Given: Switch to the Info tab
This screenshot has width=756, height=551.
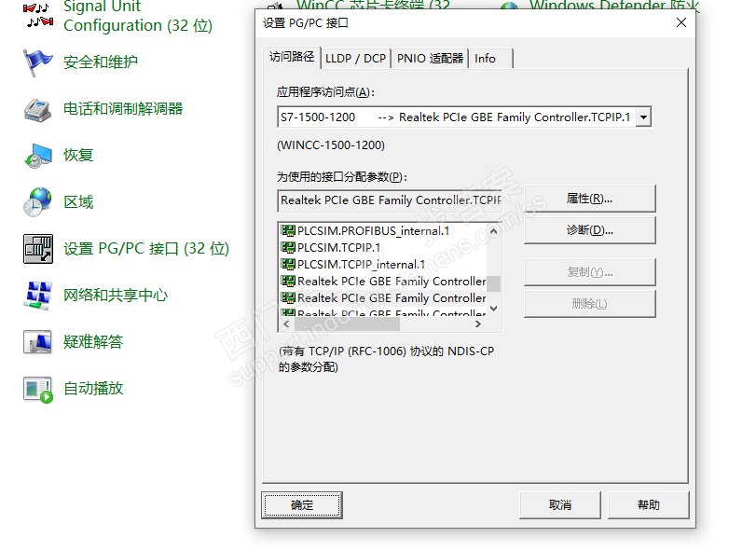Looking at the screenshot, I should point(489,59).
